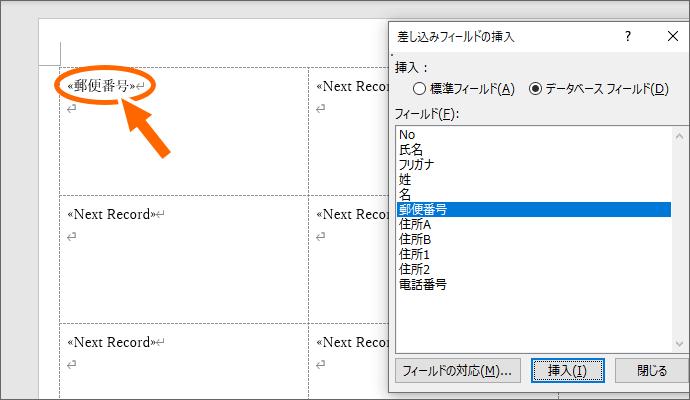
Task: Click the help question mark in dialog title bar
Action: point(627,37)
